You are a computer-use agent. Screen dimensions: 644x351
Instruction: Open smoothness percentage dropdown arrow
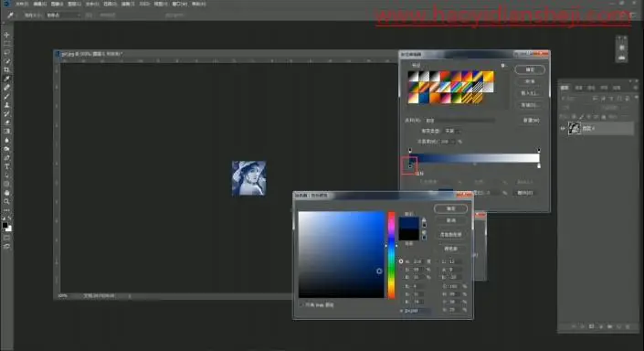pos(453,142)
